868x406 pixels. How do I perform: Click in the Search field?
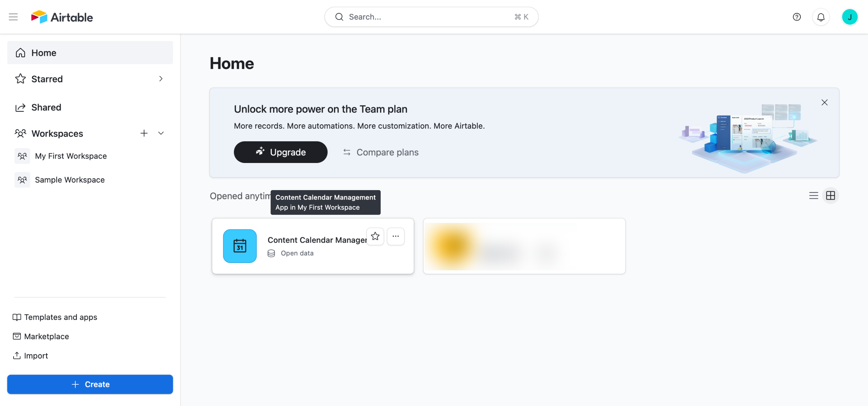click(x=431, y=17)
